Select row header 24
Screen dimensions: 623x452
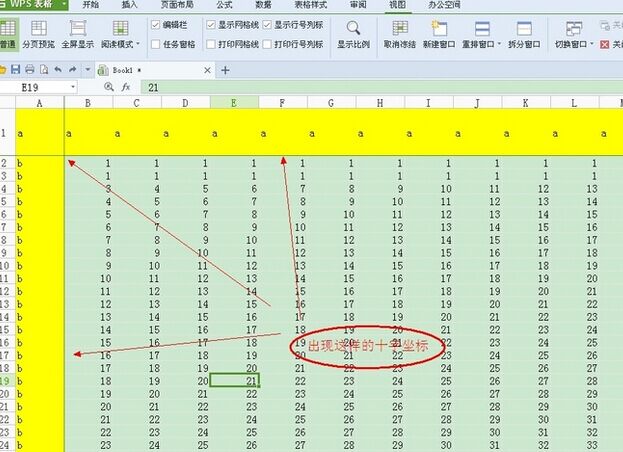tap(8, 445)
